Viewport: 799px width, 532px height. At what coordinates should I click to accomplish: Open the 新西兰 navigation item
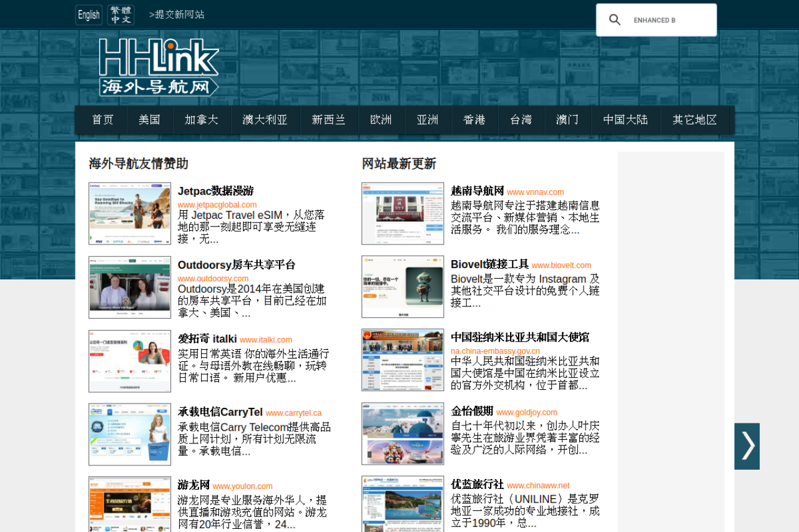(x=329, y=120)
